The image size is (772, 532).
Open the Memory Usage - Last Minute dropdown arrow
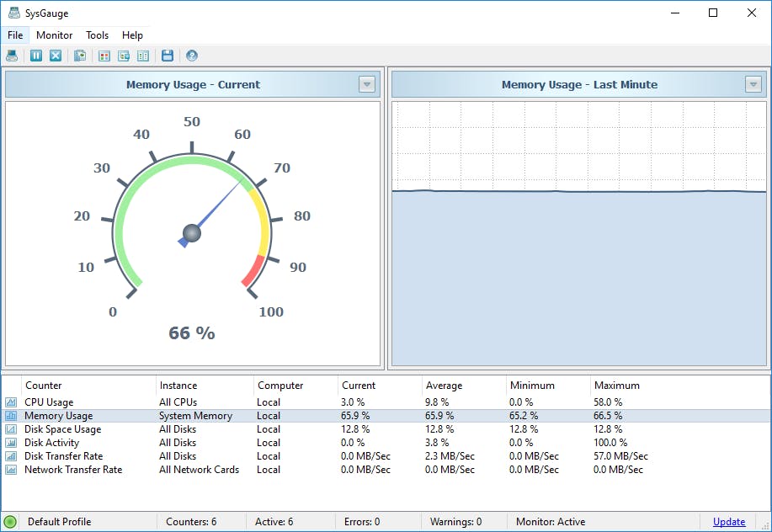pos(753,84)
